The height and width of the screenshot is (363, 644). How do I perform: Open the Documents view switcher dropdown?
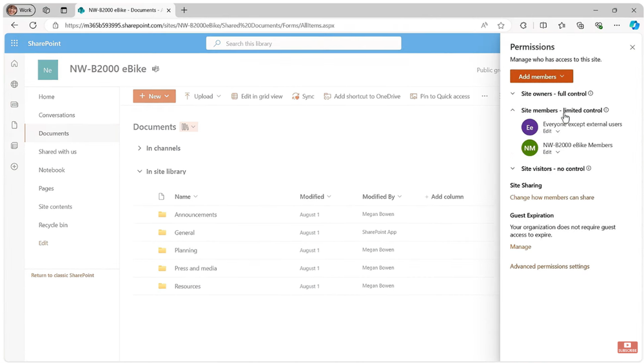pyautogui.click(x=189, y=127)
